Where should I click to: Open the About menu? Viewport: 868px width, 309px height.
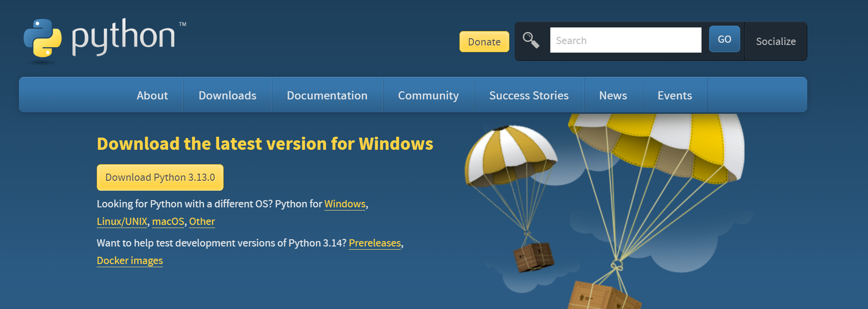152,95
